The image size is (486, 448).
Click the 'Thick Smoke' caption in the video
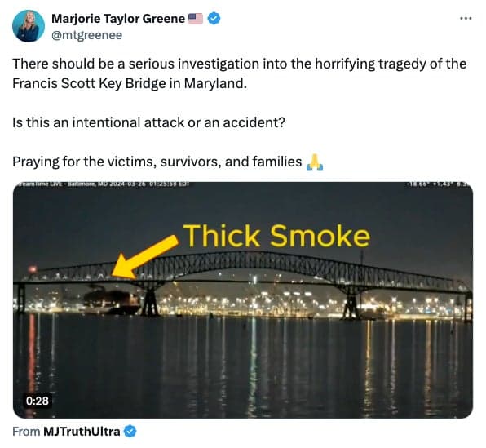[276, 236]
